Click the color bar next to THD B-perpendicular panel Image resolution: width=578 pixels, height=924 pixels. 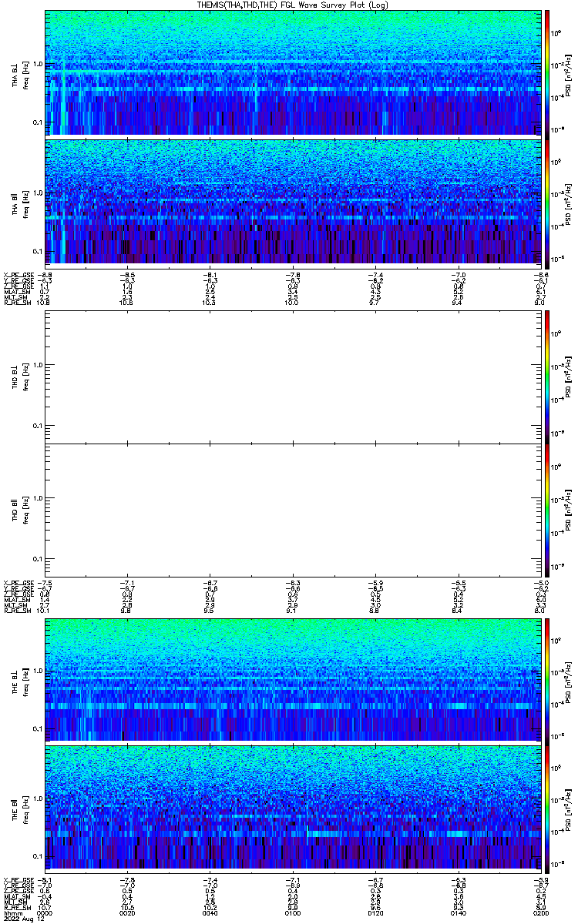(x=546, y=377)
